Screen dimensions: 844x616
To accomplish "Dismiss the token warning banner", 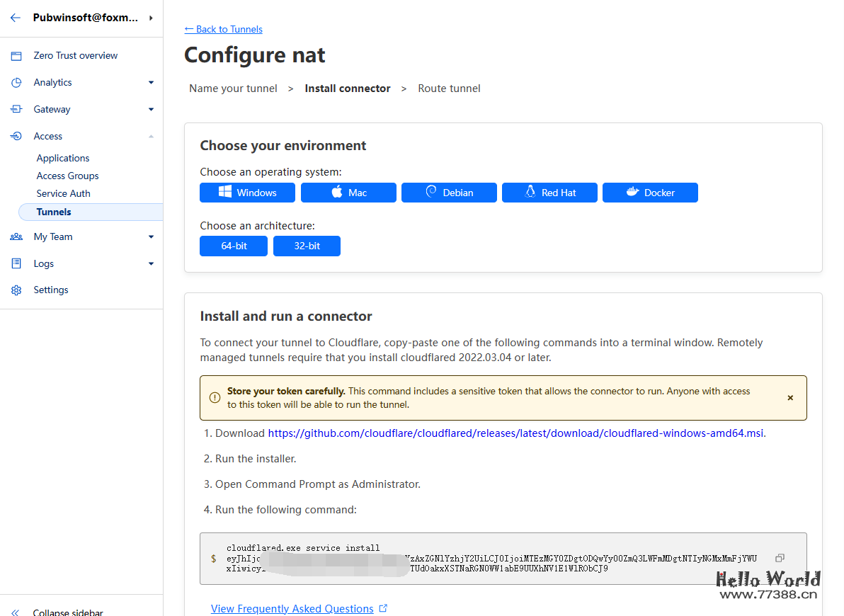I will 790,398.
